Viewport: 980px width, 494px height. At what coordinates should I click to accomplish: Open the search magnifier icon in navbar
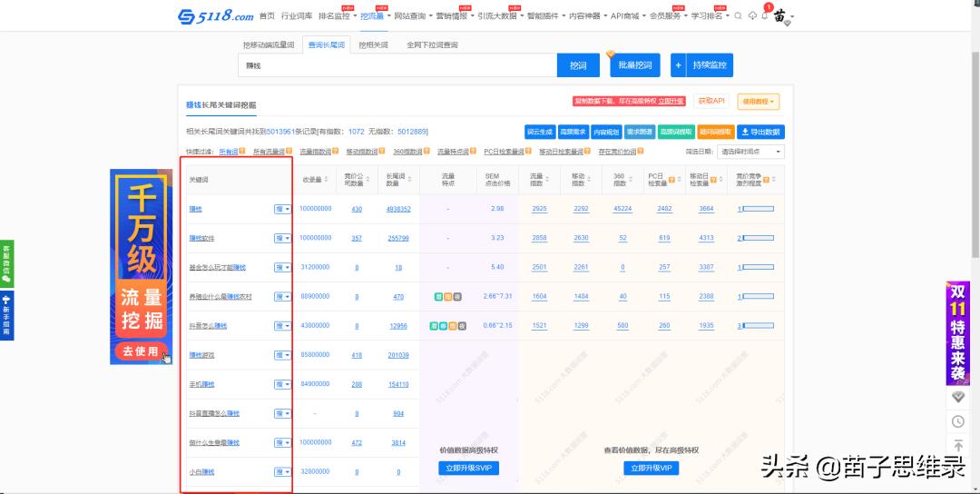pos(738,16)
